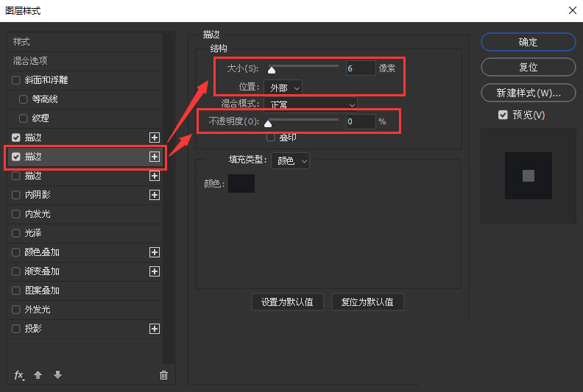Click the plus icon beside 渐变叠加

pyautogui.click(x=155, y=271)
